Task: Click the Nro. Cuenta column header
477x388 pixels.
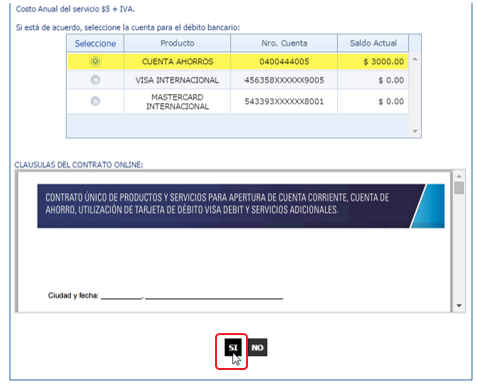Action: pyautogui.click(x=284, y=43)
